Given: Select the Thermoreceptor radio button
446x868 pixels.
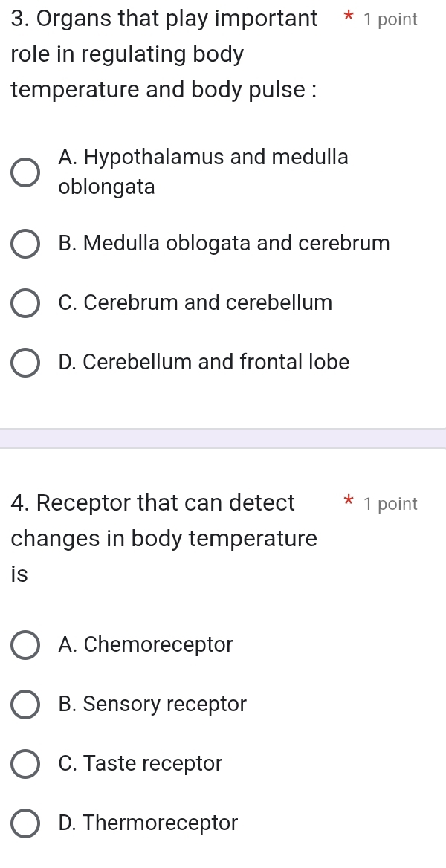Looking at the screenshot, I should [25, 823].
